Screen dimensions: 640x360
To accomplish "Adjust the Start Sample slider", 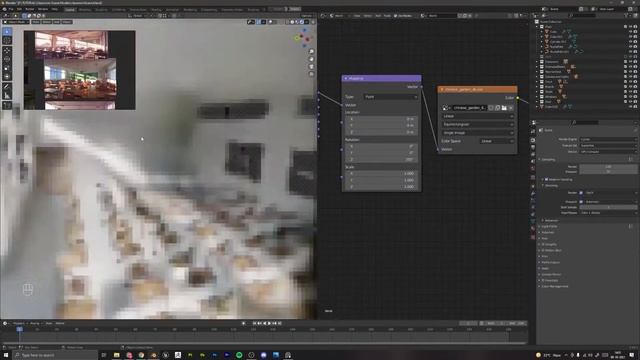I will (608, 207).
